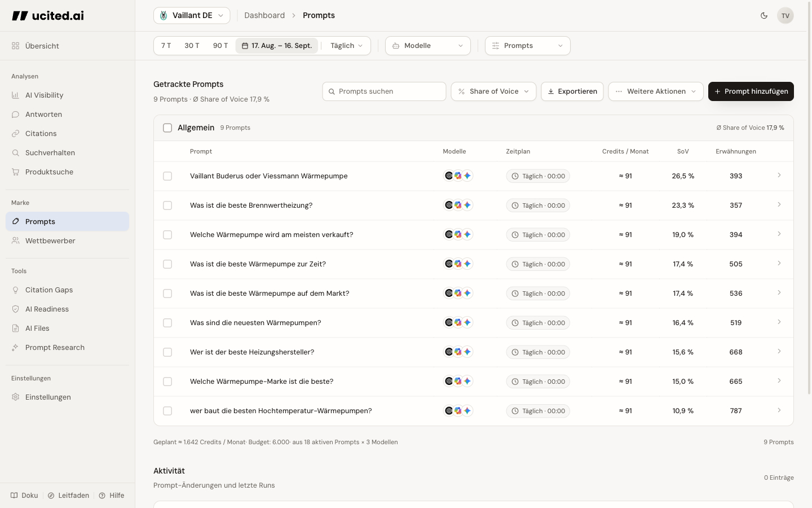Click the Doku book icon
The height and width of the screenshot is (508, 812).
[14, 496]
